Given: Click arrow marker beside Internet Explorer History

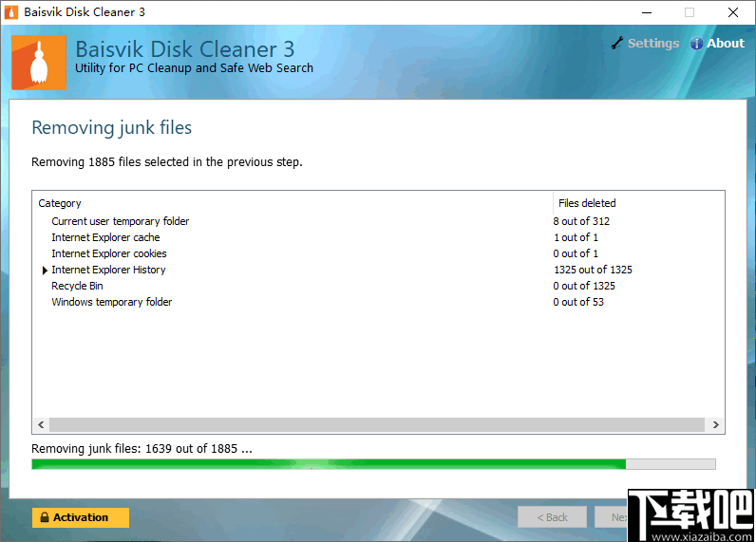Looking at the screenshot, I should 45,271.
